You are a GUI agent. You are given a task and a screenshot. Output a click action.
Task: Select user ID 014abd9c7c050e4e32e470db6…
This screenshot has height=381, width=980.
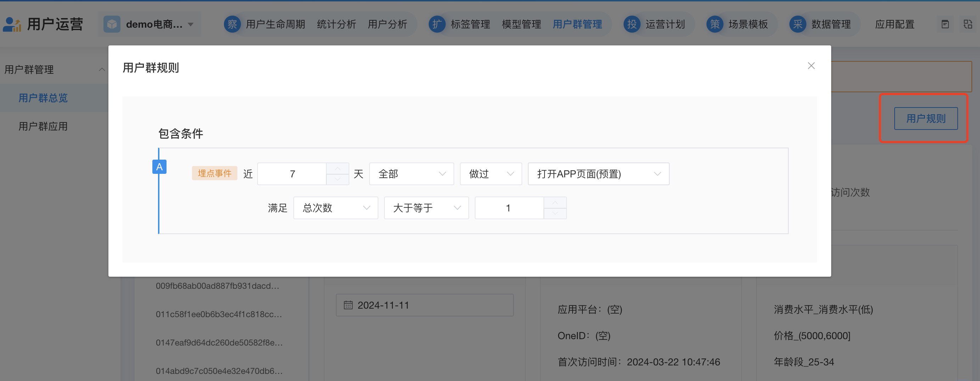tap(219, 371)
